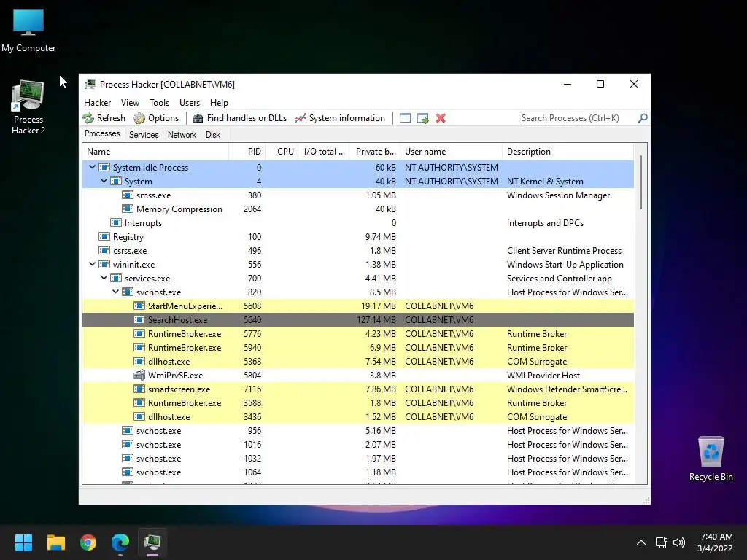Sort by the I/O total column header
Image resolution: width=747 pixels, height=560 pixels.
click(x=323, y=152)
